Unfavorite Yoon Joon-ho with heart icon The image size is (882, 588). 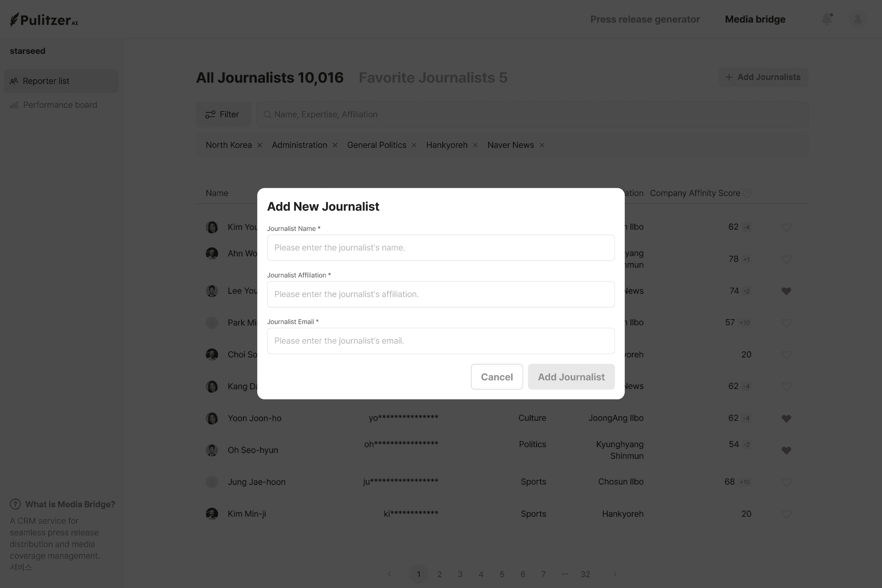tap(786, 418)
